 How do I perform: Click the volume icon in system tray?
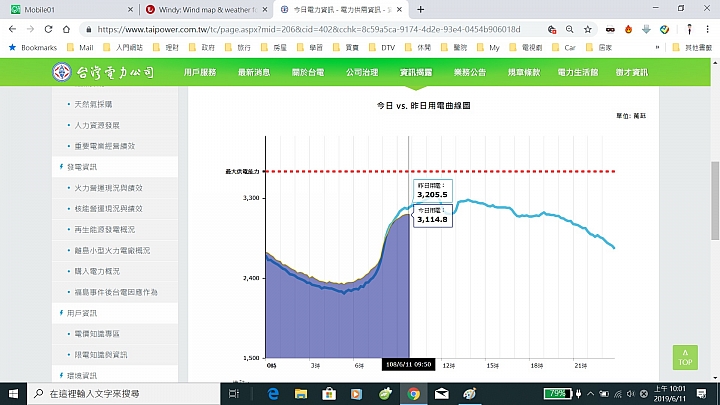click(x=630, y=394)
